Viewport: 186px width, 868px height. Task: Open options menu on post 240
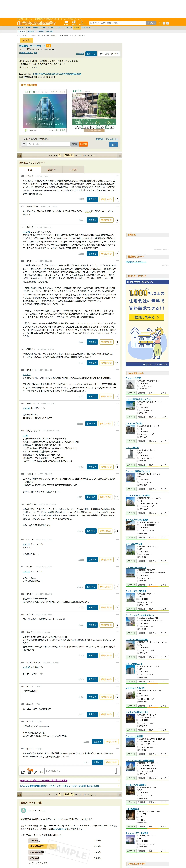click(x=117, y=748)
